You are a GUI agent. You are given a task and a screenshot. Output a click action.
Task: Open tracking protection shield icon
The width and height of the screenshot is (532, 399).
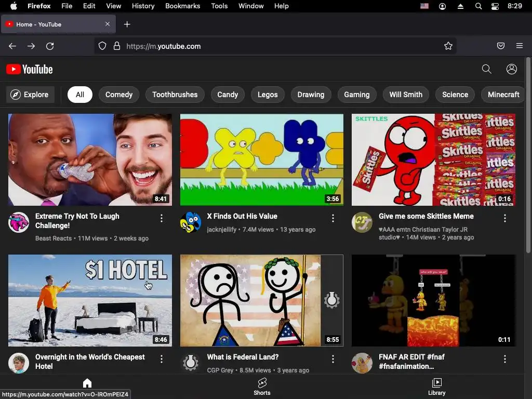(x=102, y=46)
